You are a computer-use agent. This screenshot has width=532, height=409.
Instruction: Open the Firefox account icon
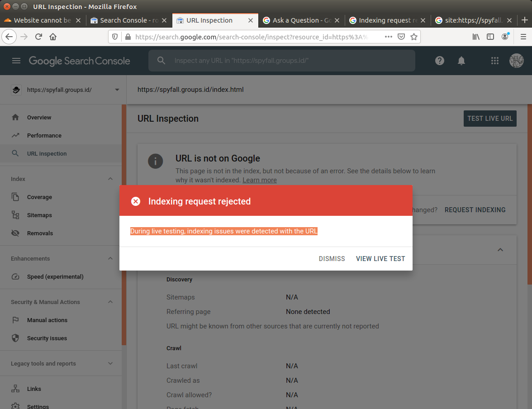click(x=505, y=36)
